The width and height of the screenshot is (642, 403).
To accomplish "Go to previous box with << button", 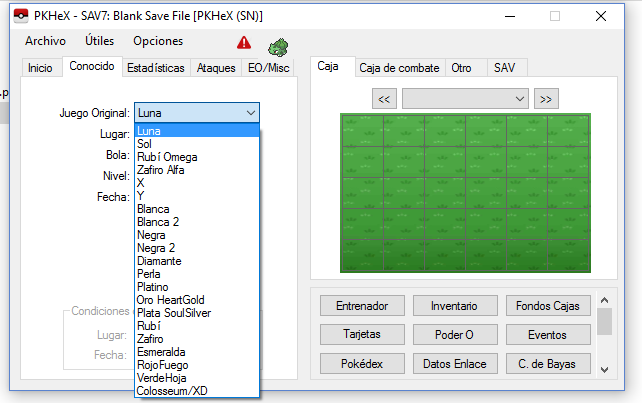I will coord(385,98).
